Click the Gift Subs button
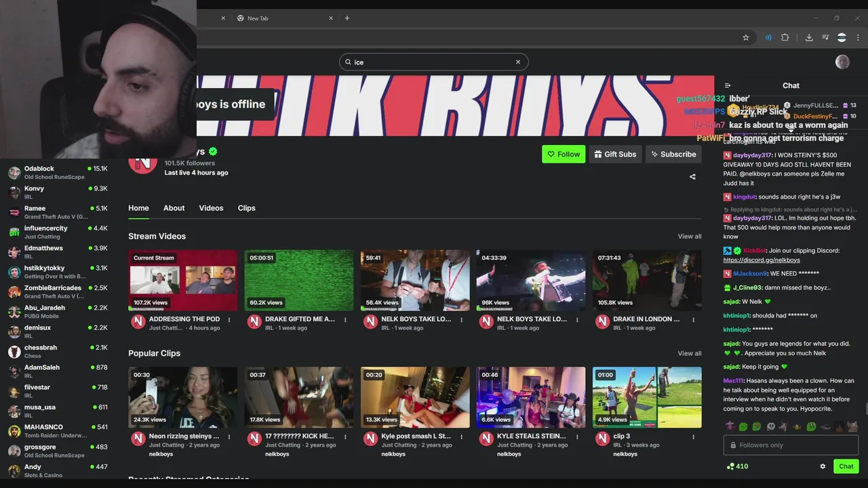 point(615,154)
